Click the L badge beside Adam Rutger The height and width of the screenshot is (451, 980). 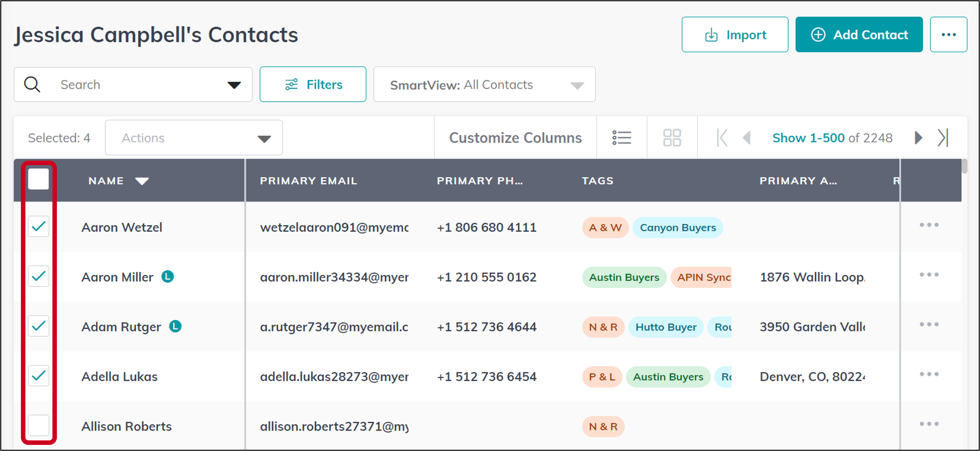point(175,326)
